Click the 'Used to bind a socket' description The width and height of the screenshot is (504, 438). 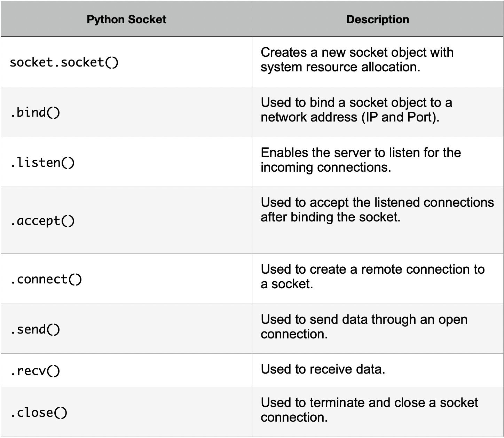coord(356,103)
